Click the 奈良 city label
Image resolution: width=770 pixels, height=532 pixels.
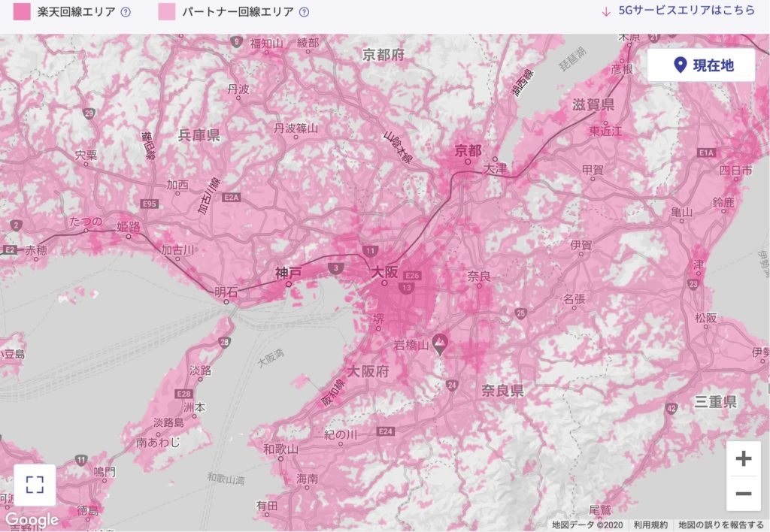479,277
